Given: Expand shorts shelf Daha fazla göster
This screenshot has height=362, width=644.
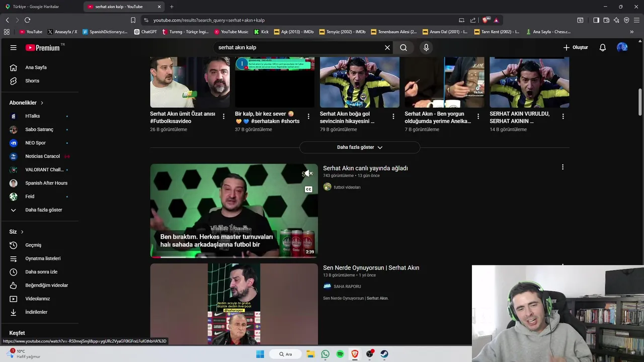Looking at the screenshot, I should coord(360,147).
